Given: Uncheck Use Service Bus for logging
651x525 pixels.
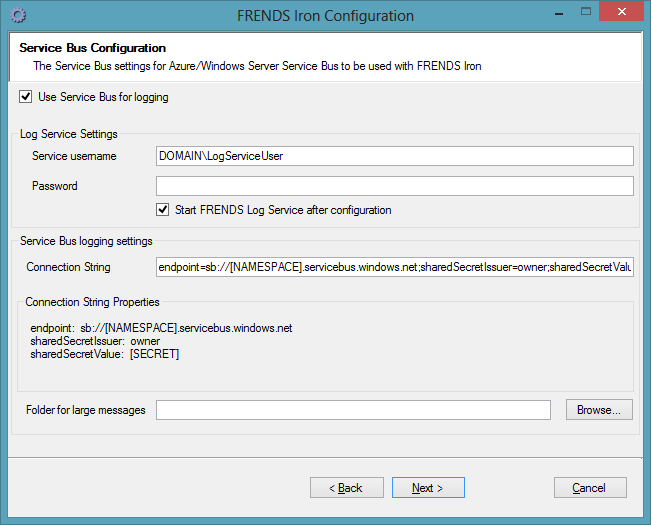Looking at the screenshot, I should point(25,97).
